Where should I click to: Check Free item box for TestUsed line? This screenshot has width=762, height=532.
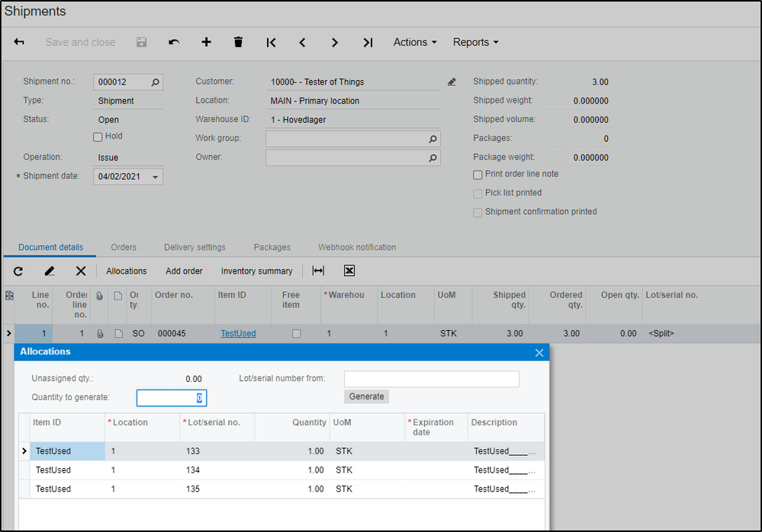297,334
